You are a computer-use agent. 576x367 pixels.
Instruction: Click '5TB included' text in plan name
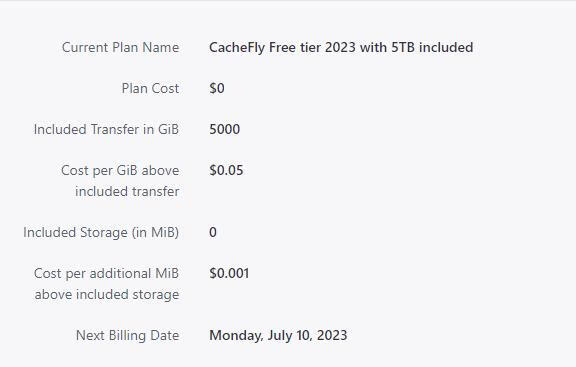(x=432, y=47)
